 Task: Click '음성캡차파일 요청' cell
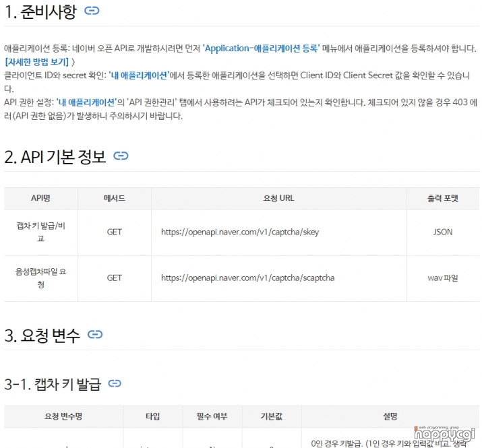tap(41, 278)
